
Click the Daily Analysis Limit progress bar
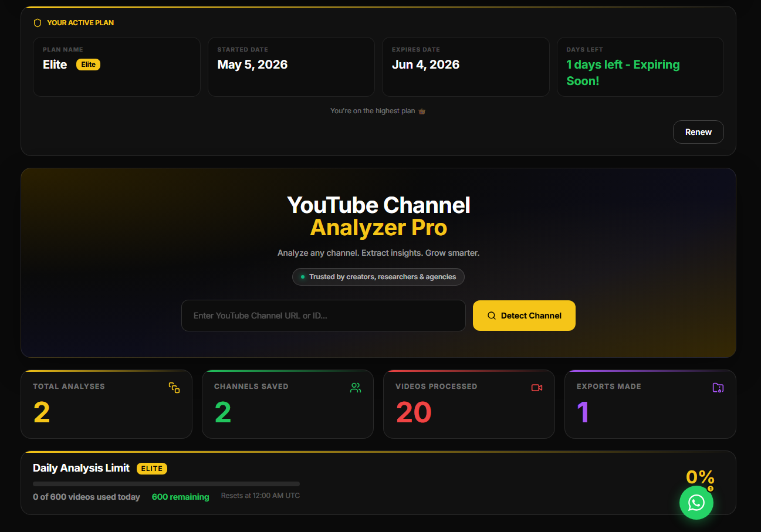[x=166, y=484]
